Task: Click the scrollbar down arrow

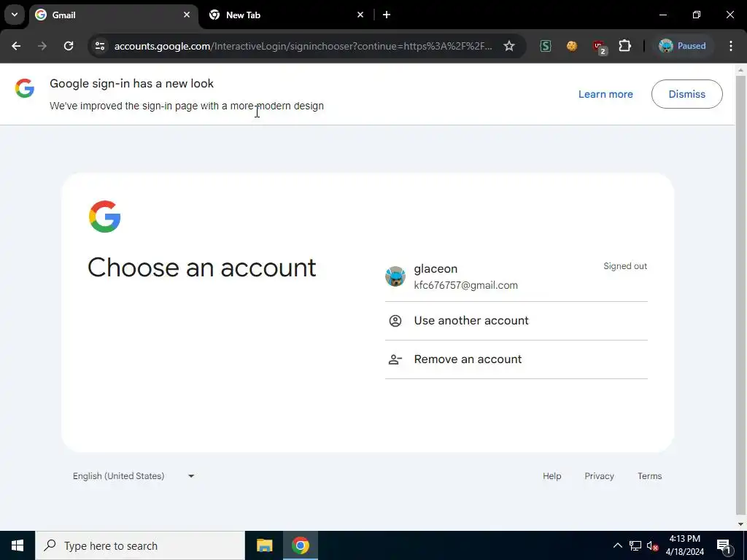Action: click(x=740, y=524)
